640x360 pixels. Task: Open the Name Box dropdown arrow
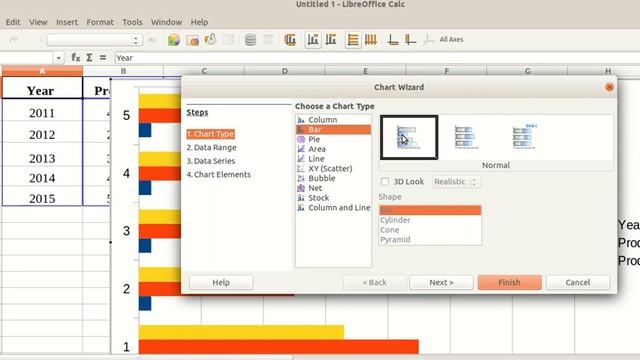point(59,58)
